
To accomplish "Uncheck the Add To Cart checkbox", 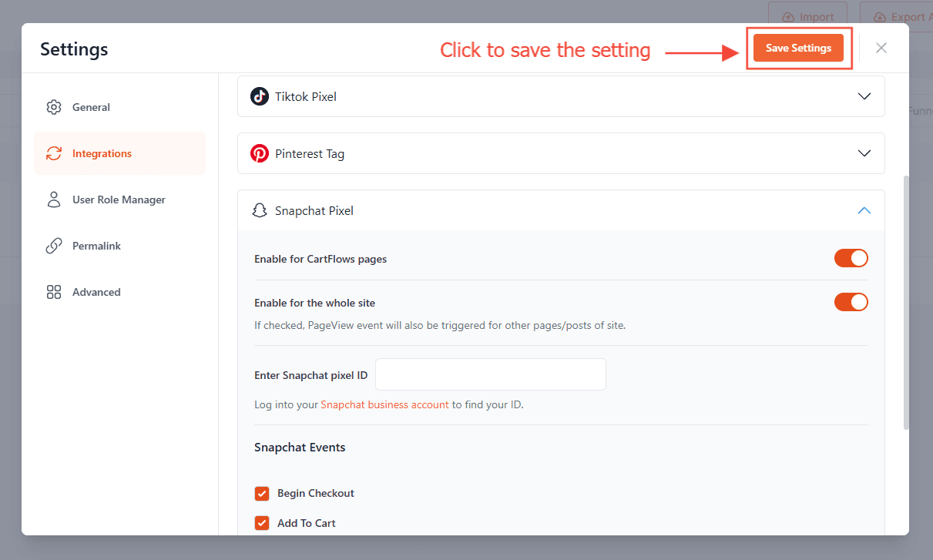I will click(262, 523).
